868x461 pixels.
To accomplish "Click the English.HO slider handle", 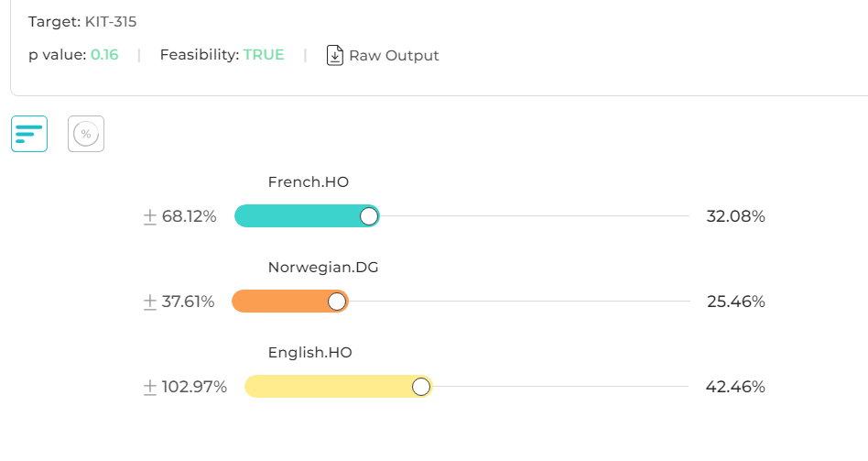I will pos(421,387).
